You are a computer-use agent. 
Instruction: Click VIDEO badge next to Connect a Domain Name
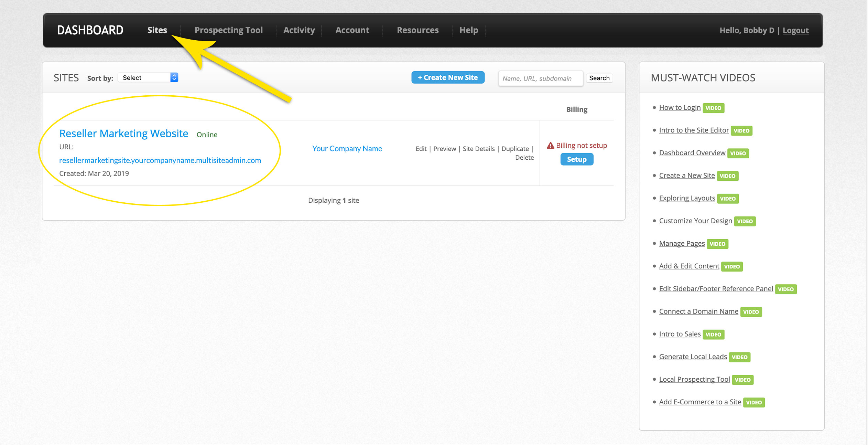751,312
